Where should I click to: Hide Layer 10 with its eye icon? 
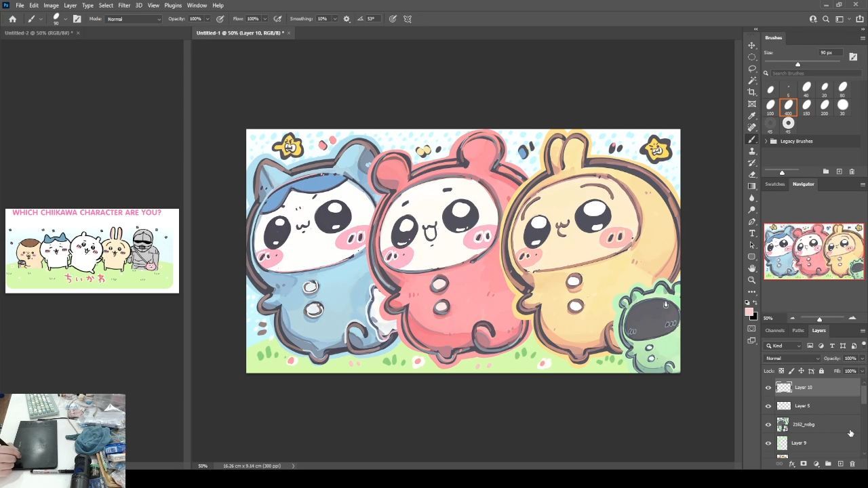tap(768, 388)
